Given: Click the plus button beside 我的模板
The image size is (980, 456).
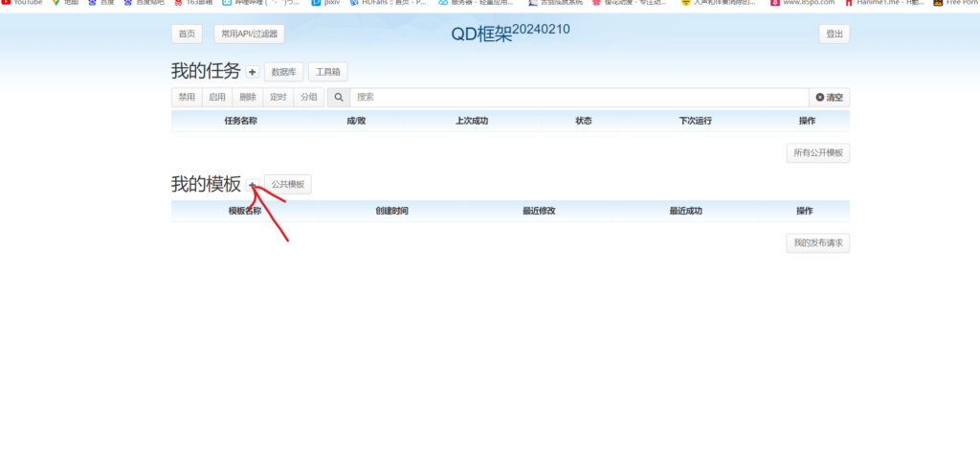Looking at the screenshot, I should (x=253, y=185).
